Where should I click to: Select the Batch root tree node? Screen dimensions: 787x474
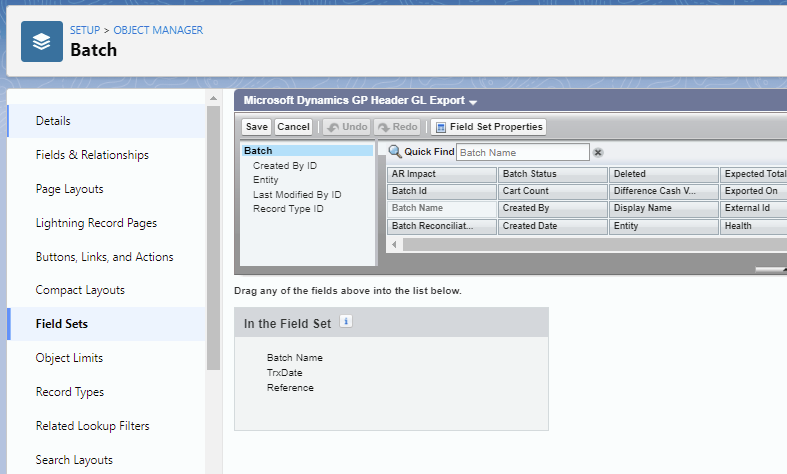coord(258,151)
